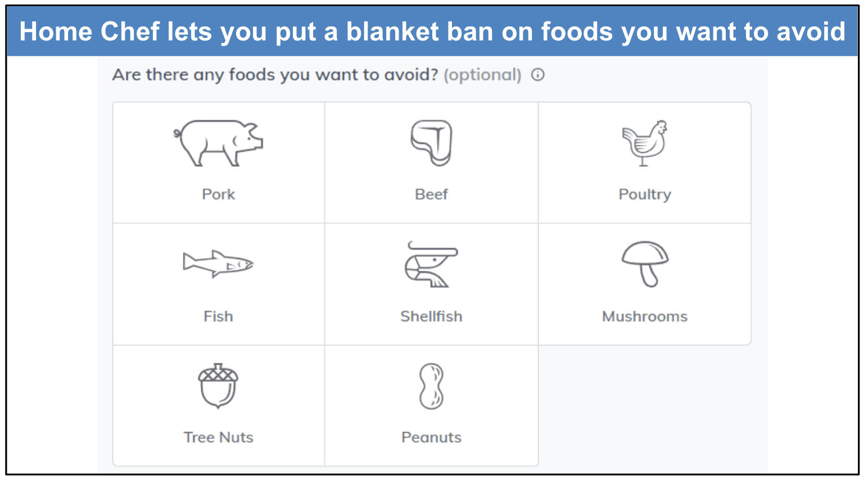Image resolution: width=868 pixels, height=482 pixels.
Task: Click the Home Chef blue banner heading
Action: (432, 31)
